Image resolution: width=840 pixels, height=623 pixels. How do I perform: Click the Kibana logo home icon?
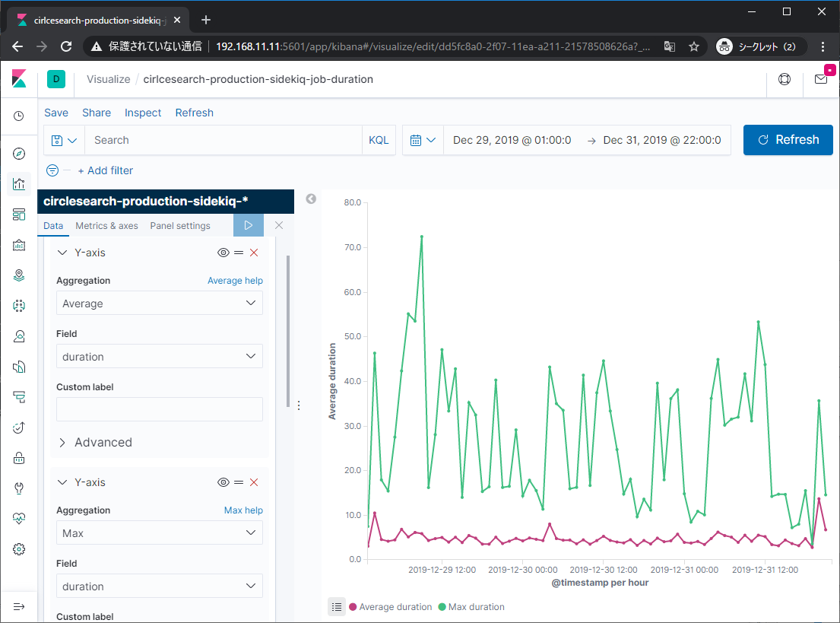19,79
